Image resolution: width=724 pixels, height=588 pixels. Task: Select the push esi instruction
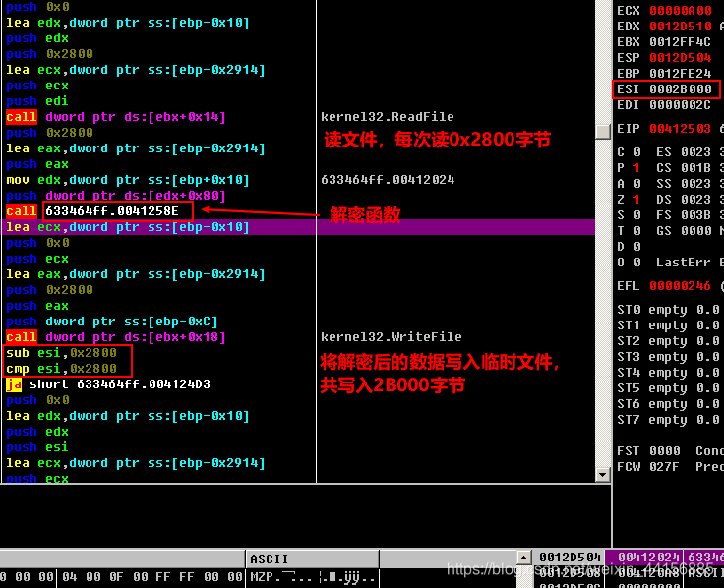point(37,447)
